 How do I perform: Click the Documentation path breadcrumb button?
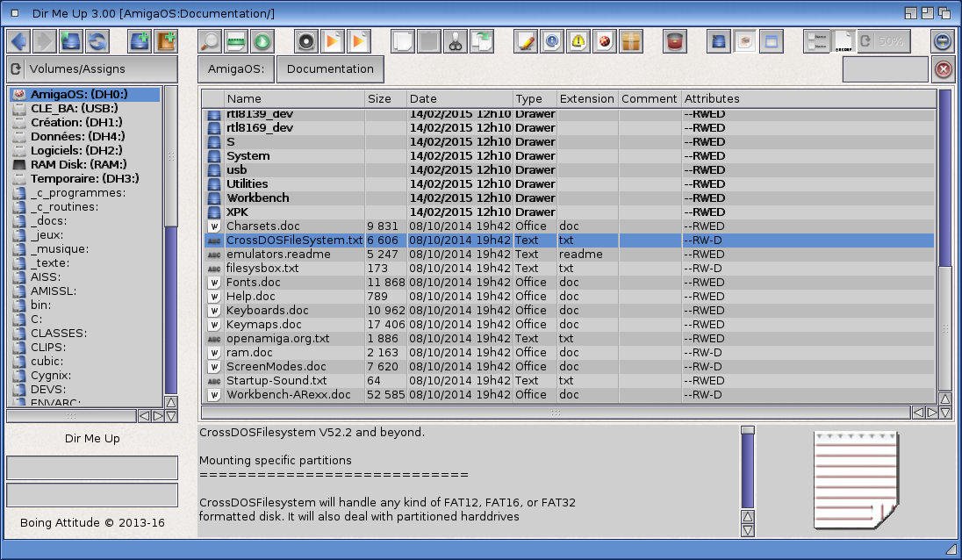point(330,69)
